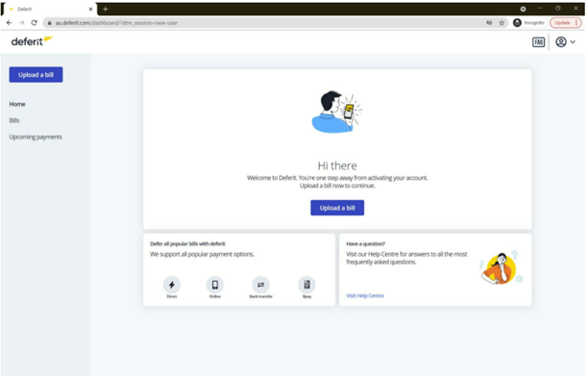Click the help centre woman illustration
588x376 pixels.
click(502, 268)
